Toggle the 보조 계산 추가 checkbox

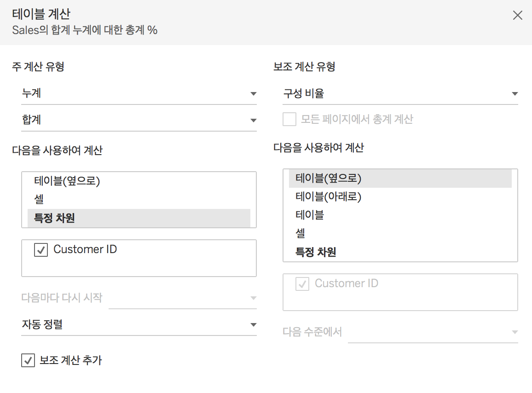point(28,360)
